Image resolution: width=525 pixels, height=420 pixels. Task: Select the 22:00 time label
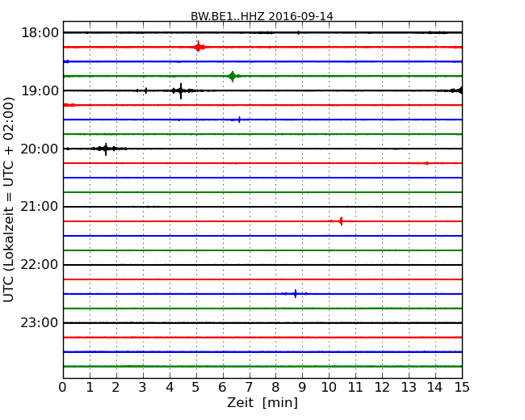click(40, 265)
